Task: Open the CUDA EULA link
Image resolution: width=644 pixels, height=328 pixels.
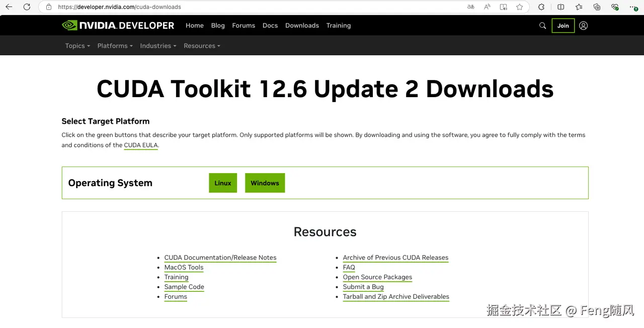Action: pos(141,145)
